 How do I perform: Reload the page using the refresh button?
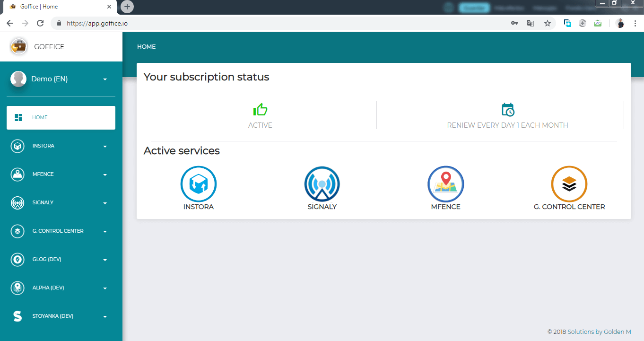pyautogui.click(x=40, y=23)
